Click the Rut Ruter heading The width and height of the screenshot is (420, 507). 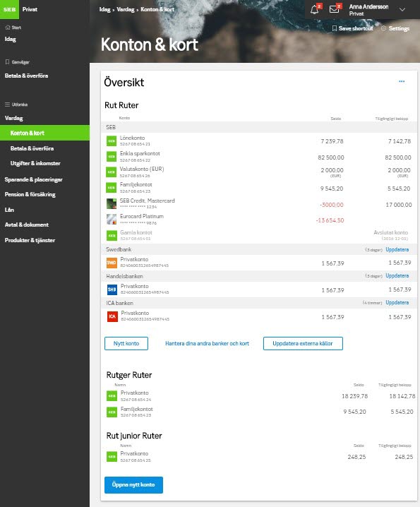point(121,105)
